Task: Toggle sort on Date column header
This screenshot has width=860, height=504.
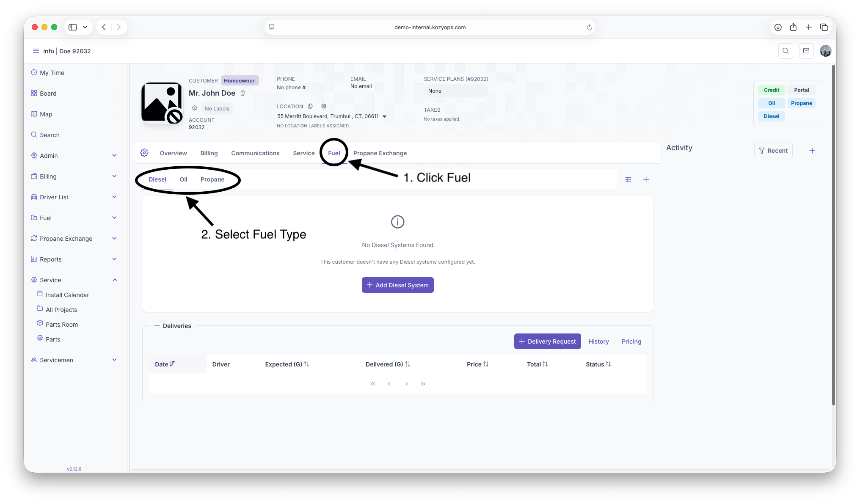Action: pyautogui.click(x=165, y=364)
